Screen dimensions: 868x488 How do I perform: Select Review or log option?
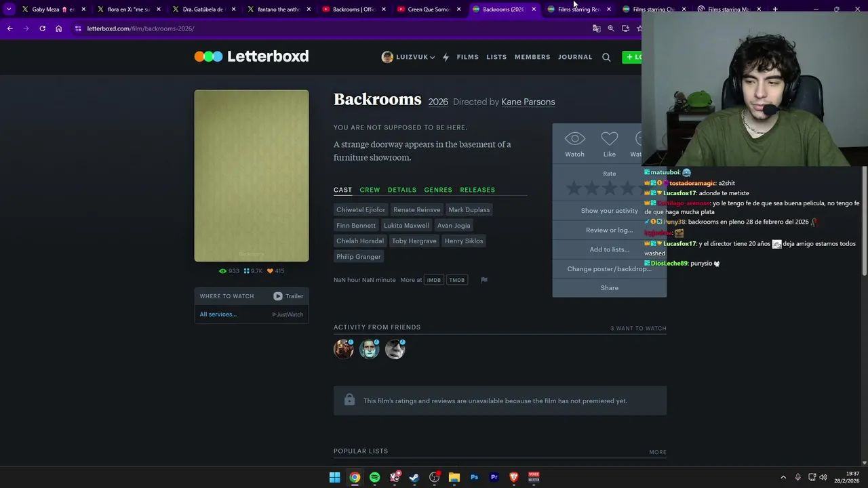click(610, 230)
